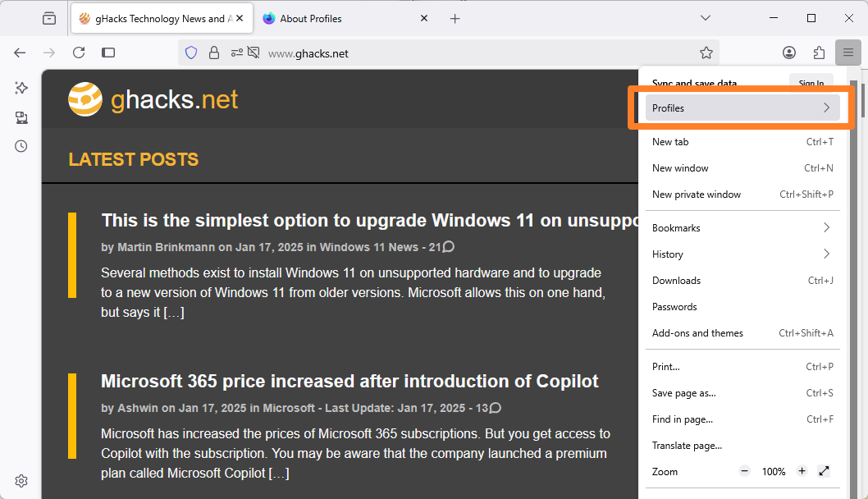868x499 pixels.
Task: Open Passwords from the menu
Action: pyautogui.click(x=742, y=307)
